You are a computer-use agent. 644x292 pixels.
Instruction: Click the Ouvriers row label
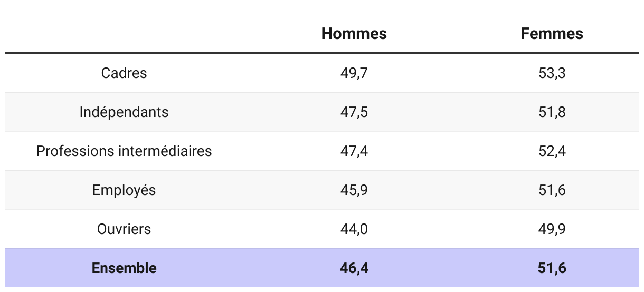124,229
